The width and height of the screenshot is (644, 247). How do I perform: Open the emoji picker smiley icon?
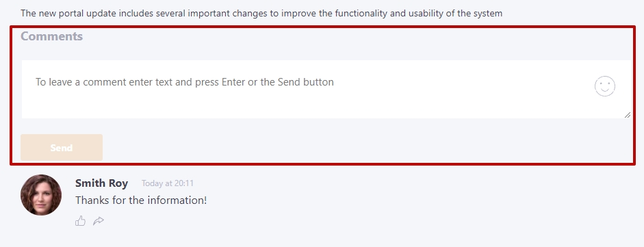coord(604,86)
